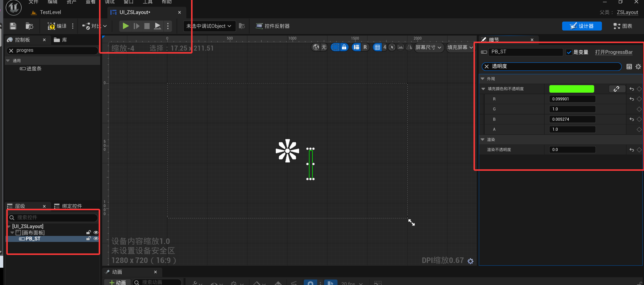The image size is (644, 285).
Task: Open the Screen Size dropdown
Action: click(x=429, y=47)
